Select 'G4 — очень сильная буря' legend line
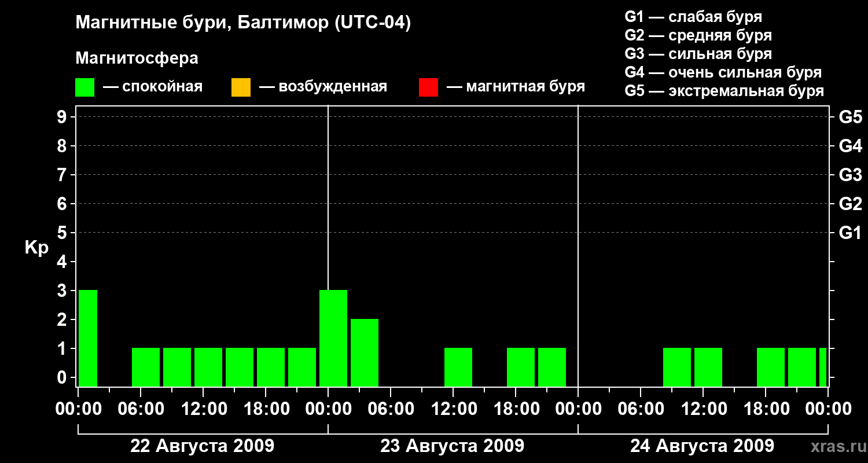868x463 pixels. 723,72
